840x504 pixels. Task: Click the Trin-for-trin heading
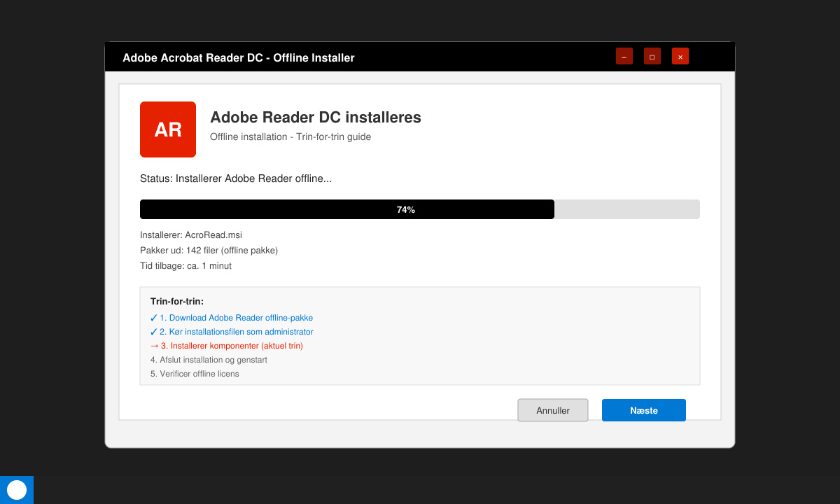click(x=177, y=302)
